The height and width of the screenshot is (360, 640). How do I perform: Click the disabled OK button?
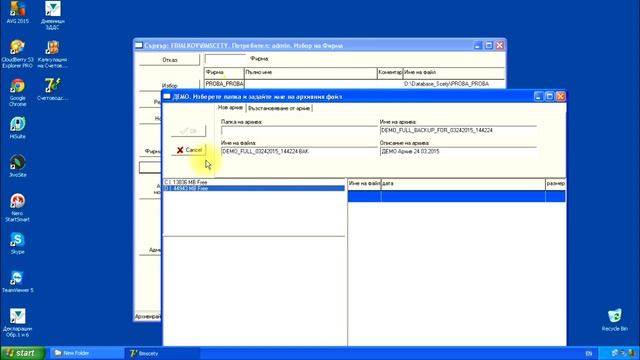[189, 131]
